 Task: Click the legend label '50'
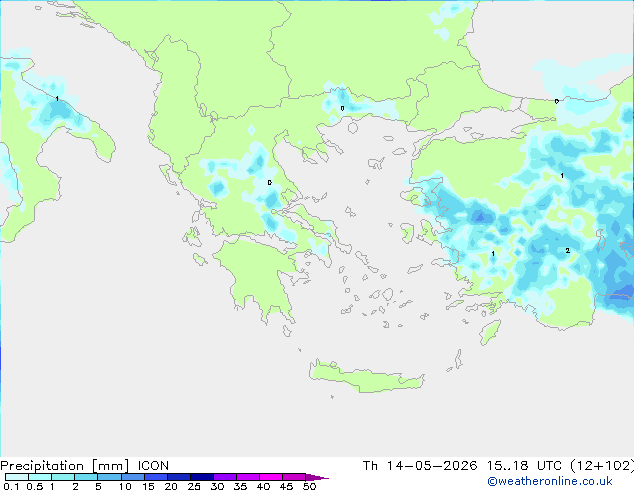(x=309, y=486)
